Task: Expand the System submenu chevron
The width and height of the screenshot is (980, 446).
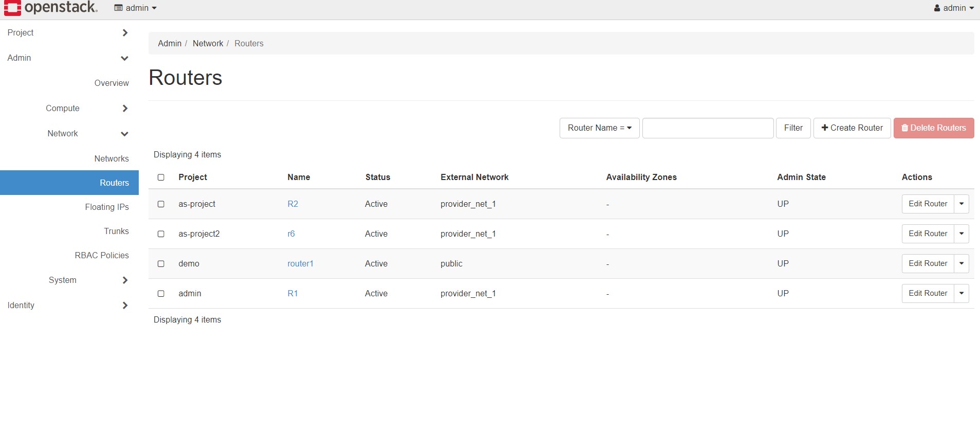Action: click(x=125, y=280)
